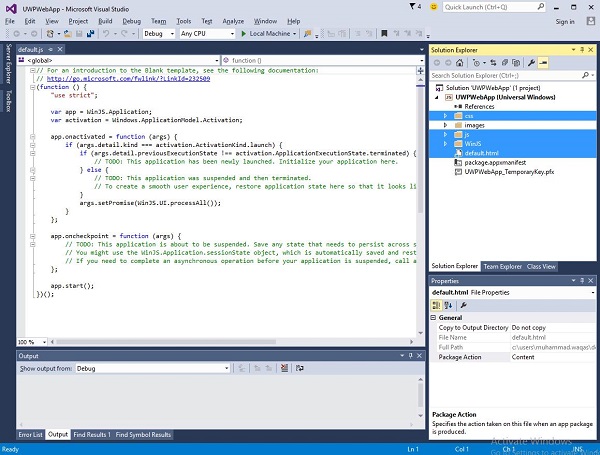The image size is (600, 455).
Task: Click the Property Pages wrench icon in Properties
Action: (x=464, y=305)
